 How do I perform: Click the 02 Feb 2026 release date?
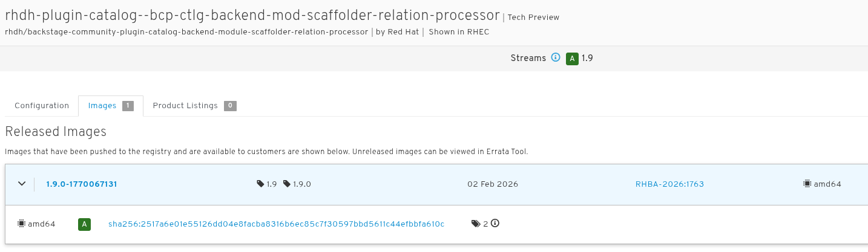click(x=493, y=184)
